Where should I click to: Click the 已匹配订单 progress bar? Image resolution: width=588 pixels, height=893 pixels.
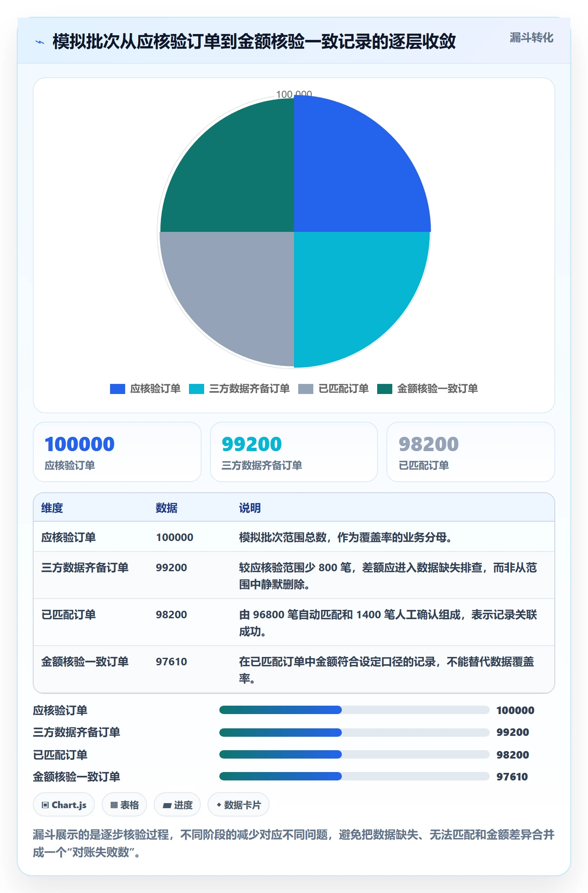[x=354, y=754]
